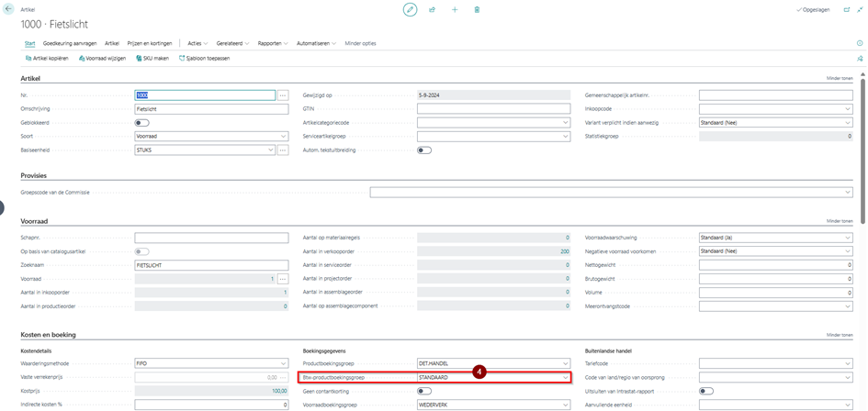Open Prijzen en kortingen tab
This screenshot has width=868, height=411.
click(x=149, y=43)
